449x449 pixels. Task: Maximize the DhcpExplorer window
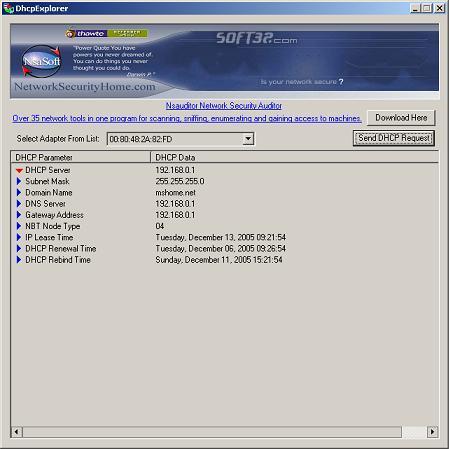click(x=426, y=8)
